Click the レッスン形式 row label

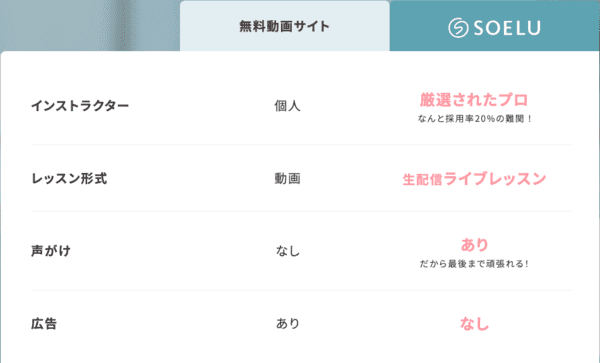(69, 179)
